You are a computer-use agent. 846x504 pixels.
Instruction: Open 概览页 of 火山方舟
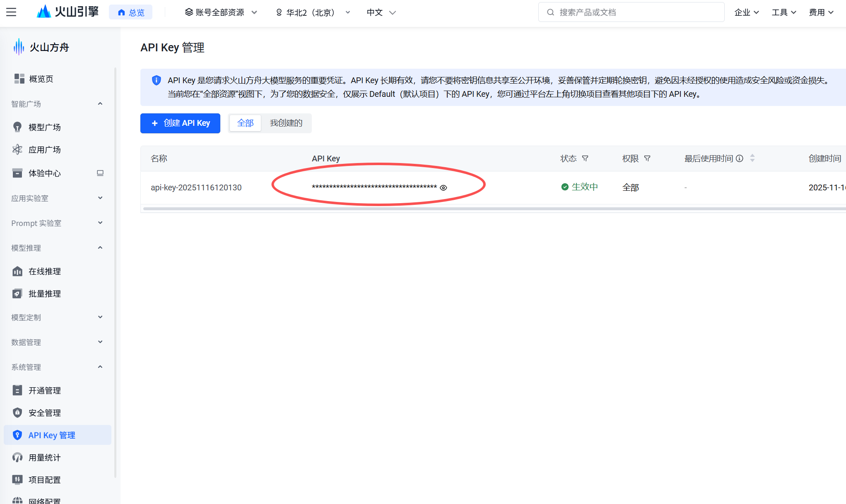coord(41,79)
